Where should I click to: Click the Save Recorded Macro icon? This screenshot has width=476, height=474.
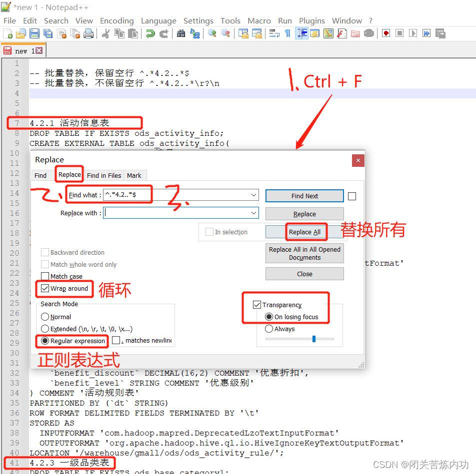(440, 33)
